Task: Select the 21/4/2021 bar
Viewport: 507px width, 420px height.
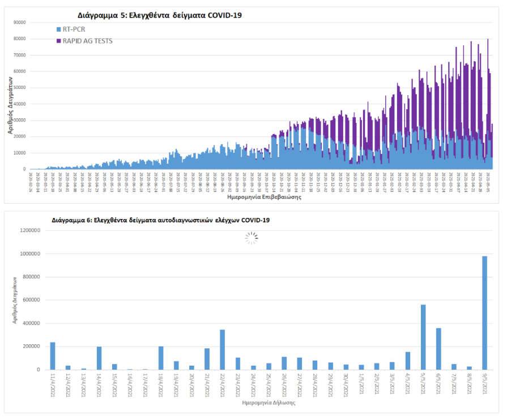Action: [207, 359]
